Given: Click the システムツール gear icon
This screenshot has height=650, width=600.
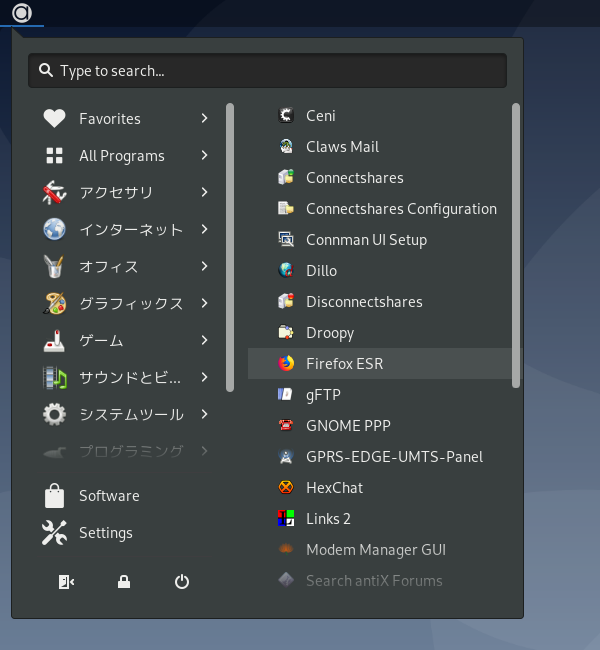Looking at the screenshot, I should click(54, 414).
